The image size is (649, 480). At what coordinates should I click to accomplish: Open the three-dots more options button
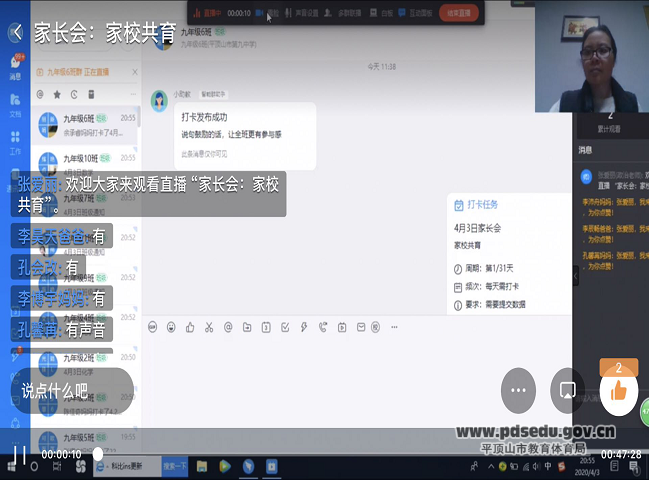coord(517,390)
